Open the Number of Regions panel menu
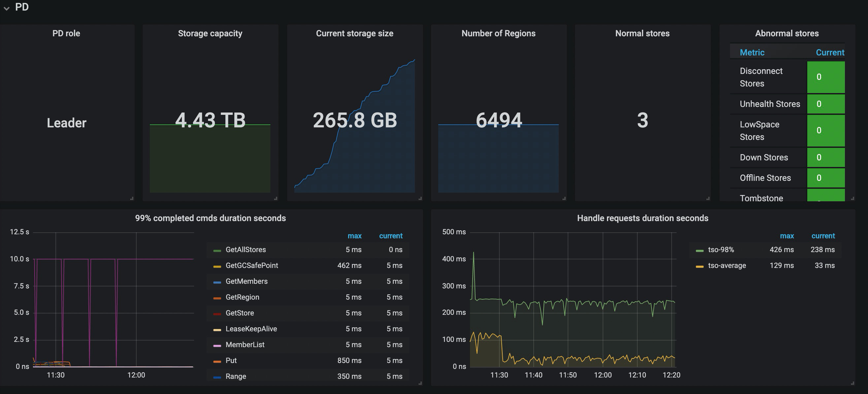This screenshot has height=394, width=868. coord(498,33)
